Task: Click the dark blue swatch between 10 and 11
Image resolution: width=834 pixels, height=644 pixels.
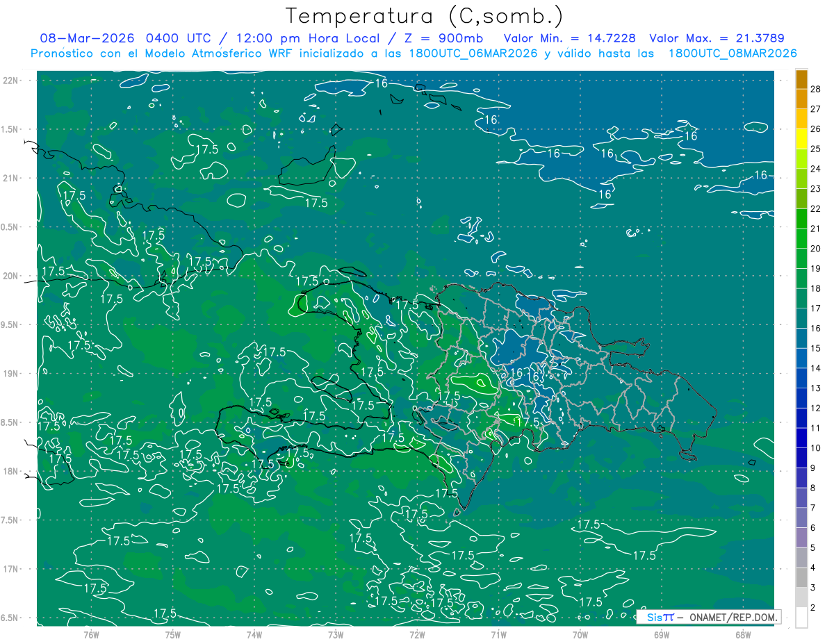Action: [x=801, y=438]
